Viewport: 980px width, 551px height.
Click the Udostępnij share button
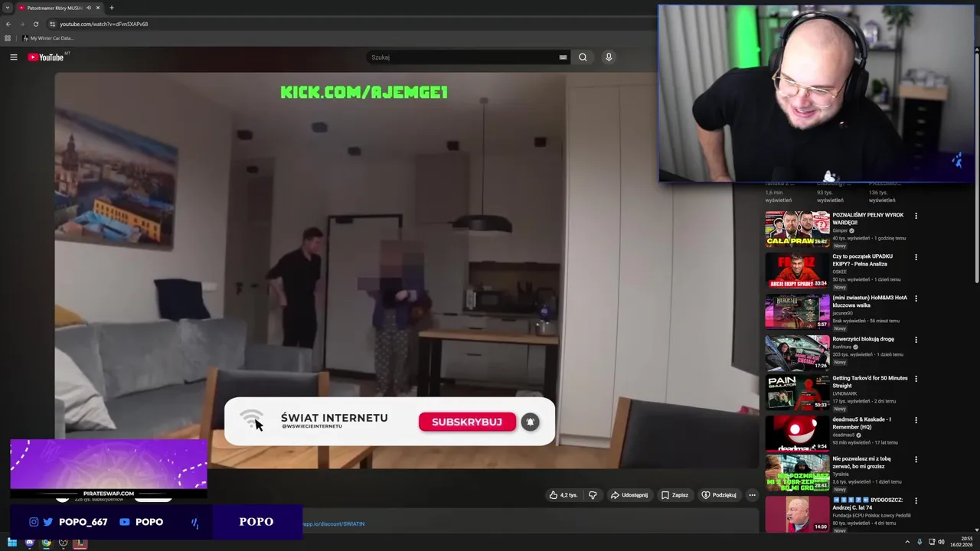point(629,495)
